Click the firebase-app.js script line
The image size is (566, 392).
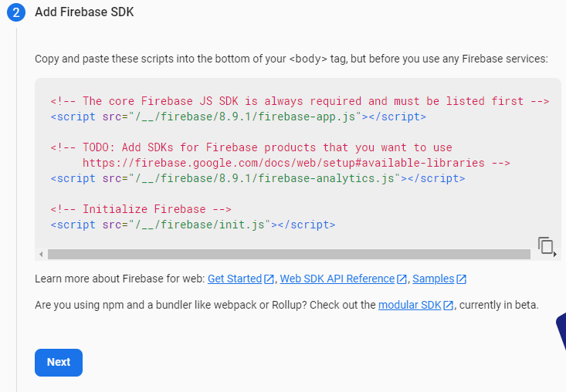coord(238,117)
